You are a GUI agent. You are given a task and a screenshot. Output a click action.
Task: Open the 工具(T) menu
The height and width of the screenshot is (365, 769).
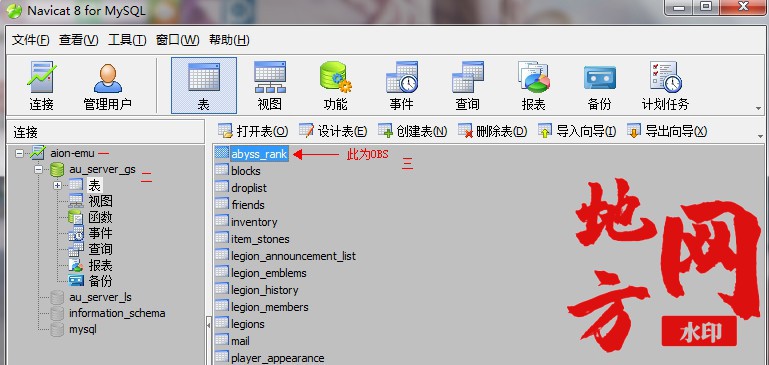(127, 40)
